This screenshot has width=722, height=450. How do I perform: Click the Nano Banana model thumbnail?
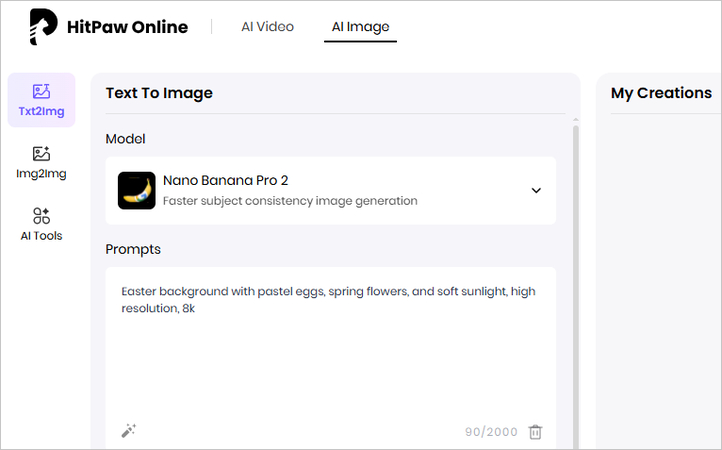click(136, 190)
